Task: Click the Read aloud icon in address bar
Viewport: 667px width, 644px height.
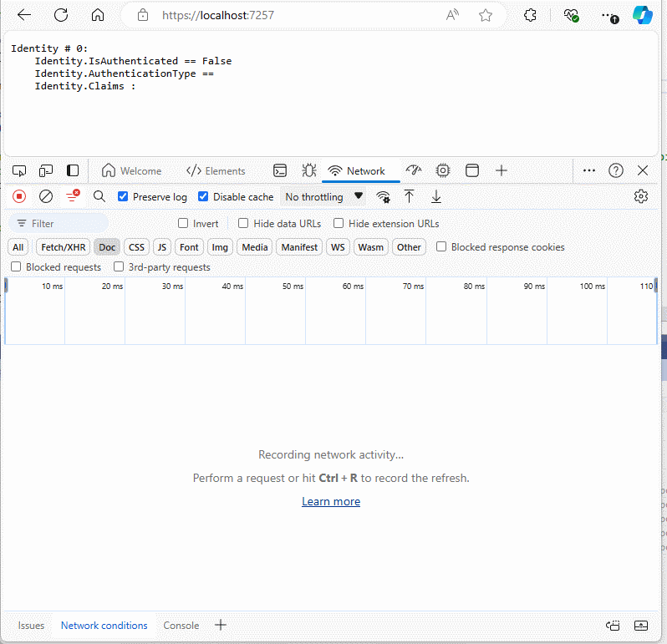Action: (452, 15)
